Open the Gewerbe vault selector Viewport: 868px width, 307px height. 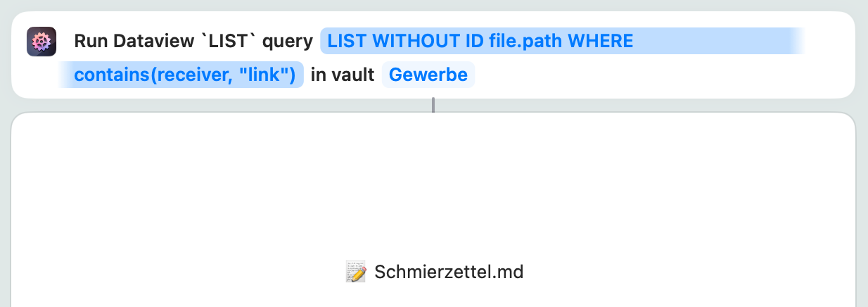[x=428, y=75]
